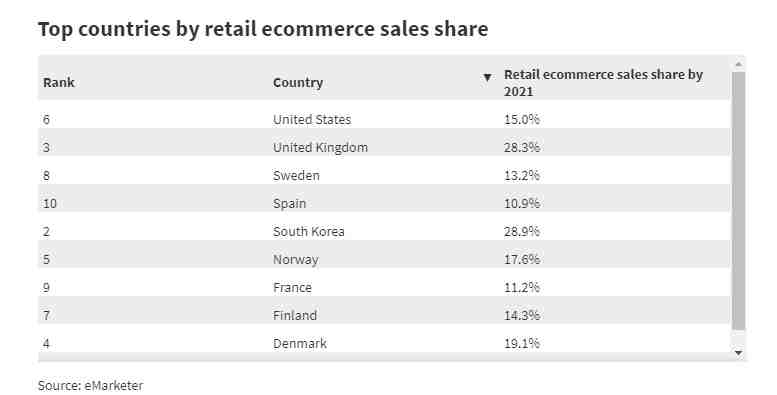
Task: Select the South Korea row
Action: [384, 231]
